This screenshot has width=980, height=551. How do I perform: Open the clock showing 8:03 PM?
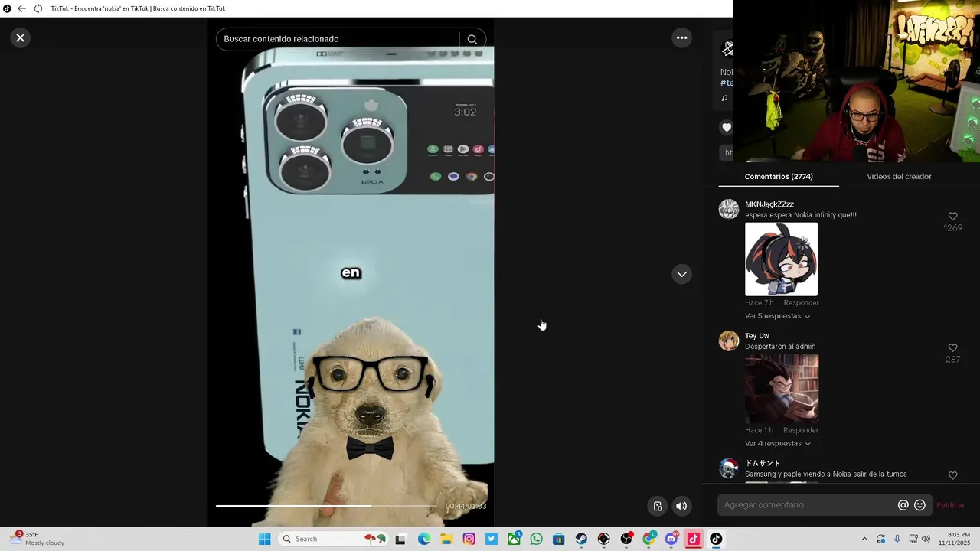(959, 539)
